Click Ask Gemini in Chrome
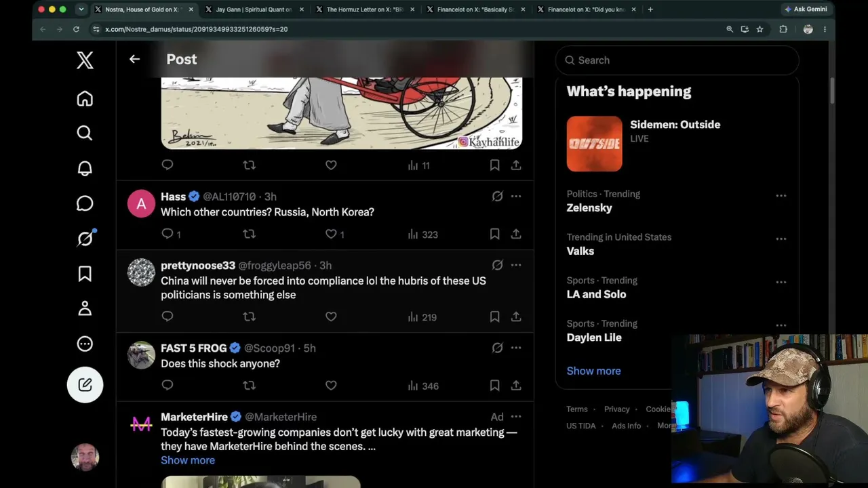 coord(806,9)
